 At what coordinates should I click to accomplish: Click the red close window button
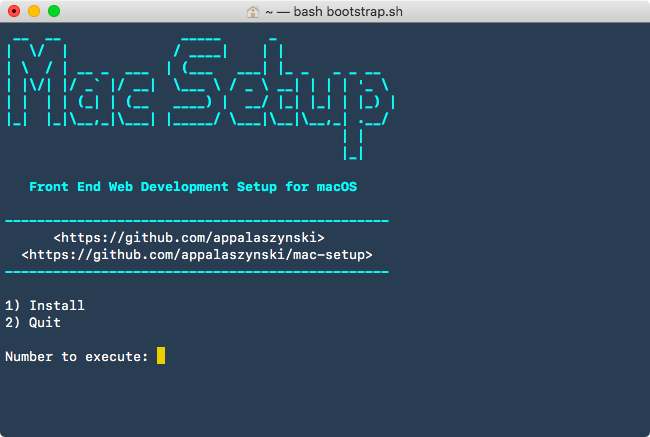[14, 11]
